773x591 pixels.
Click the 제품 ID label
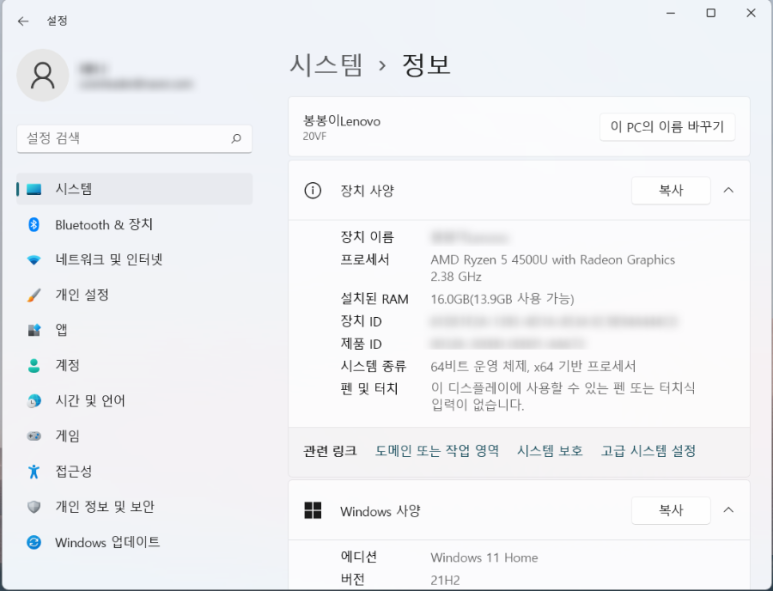click(x=361, y=344)
